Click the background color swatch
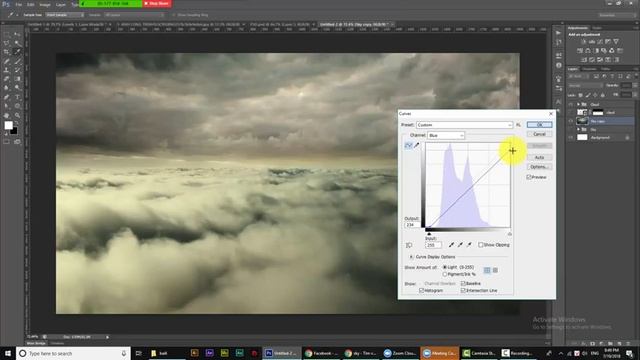 pyautogui.click(x=13, y=131)
